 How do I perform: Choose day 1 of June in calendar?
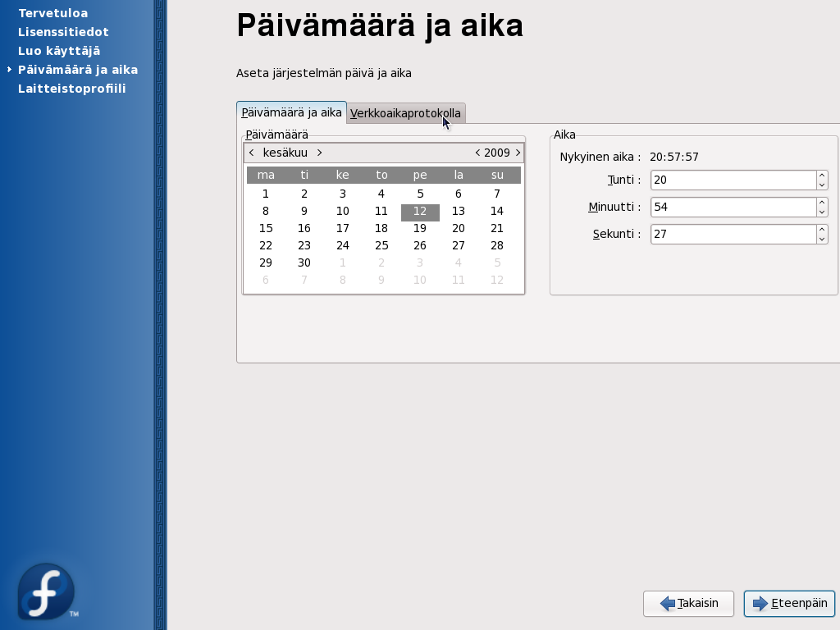(x=266, y=194)
